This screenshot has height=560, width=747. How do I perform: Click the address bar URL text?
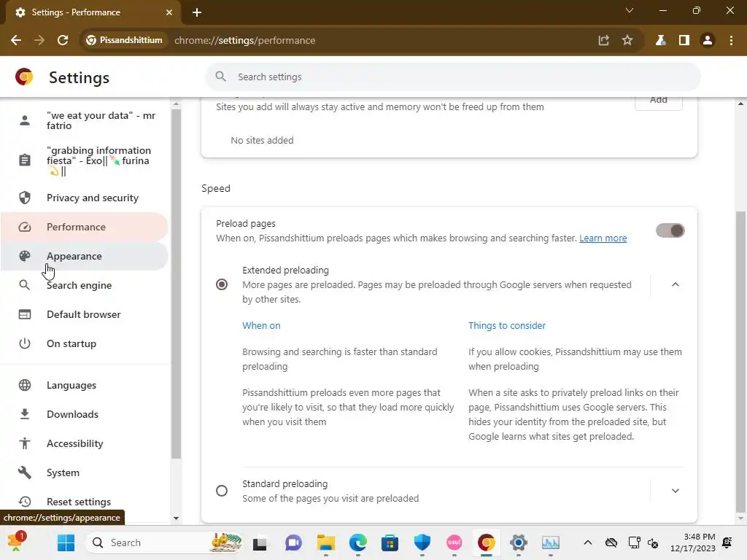click(x=244, y=41)
